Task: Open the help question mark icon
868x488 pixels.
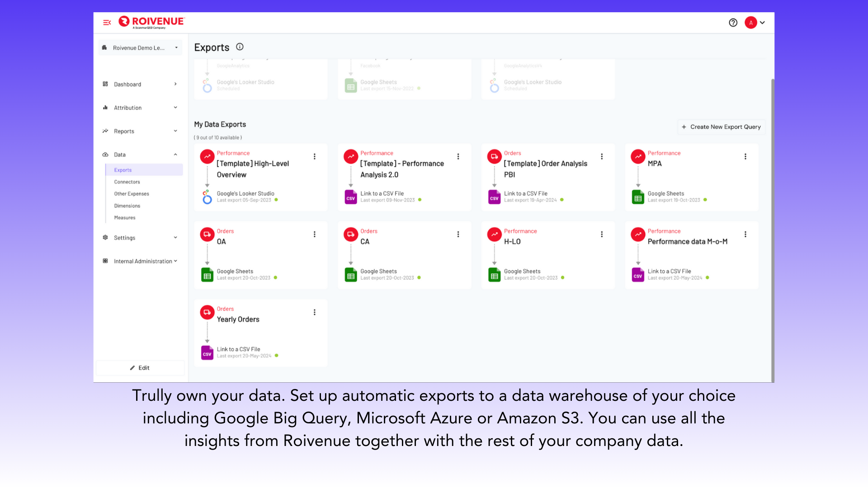Action: 733,23
